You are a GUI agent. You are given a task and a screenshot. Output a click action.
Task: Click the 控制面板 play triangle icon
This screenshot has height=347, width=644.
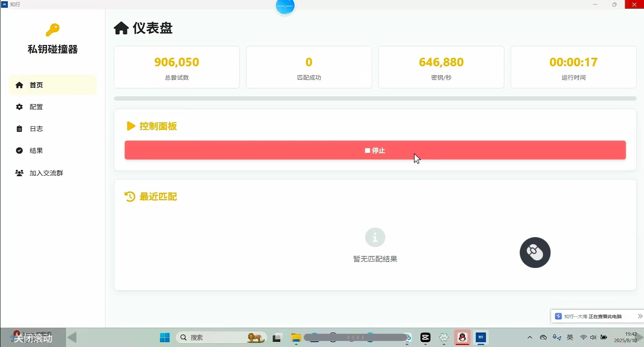tap(131, 126)
